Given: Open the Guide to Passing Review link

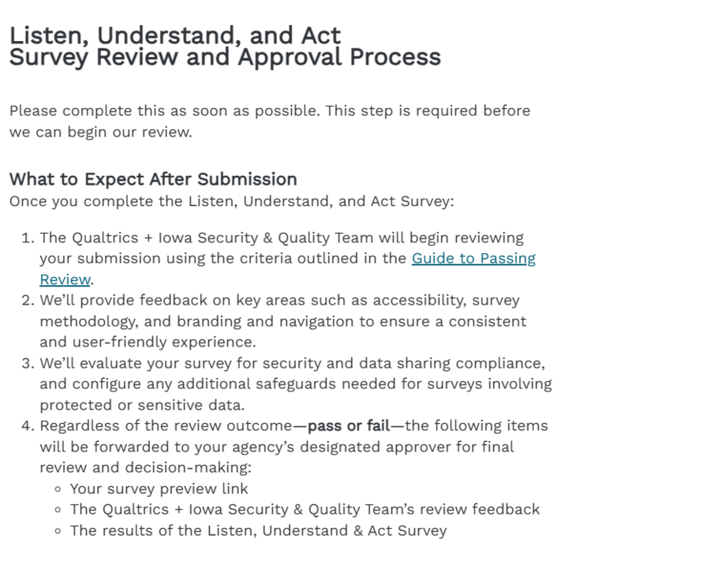Looking at the screenshot, I should tap(473, 259).
